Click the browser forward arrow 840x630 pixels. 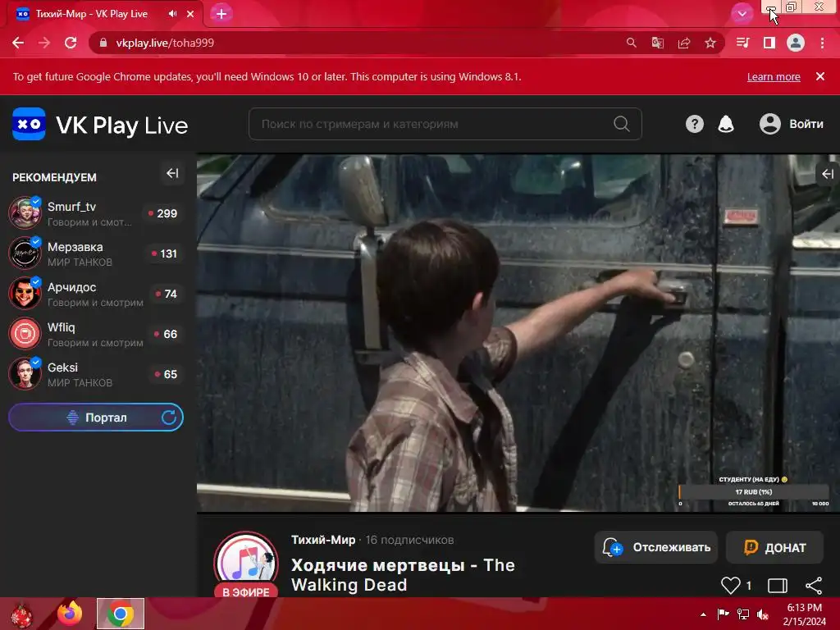pos(44,43)
